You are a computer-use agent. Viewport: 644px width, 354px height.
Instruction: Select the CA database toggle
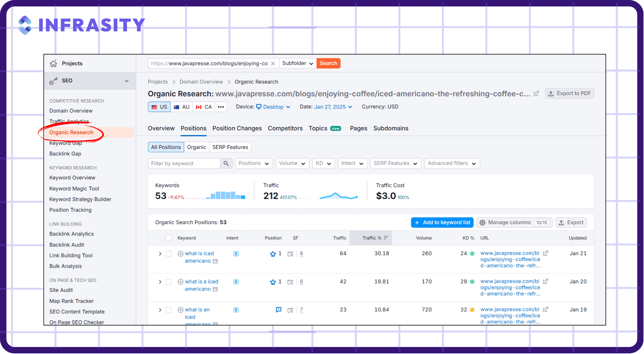[204, 107]
